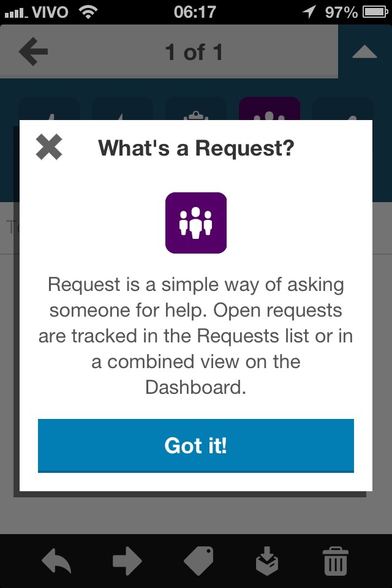The height and width of the screenshot is (588, 392).
Task: Tap the Got it! button
Action: (196, 445)
